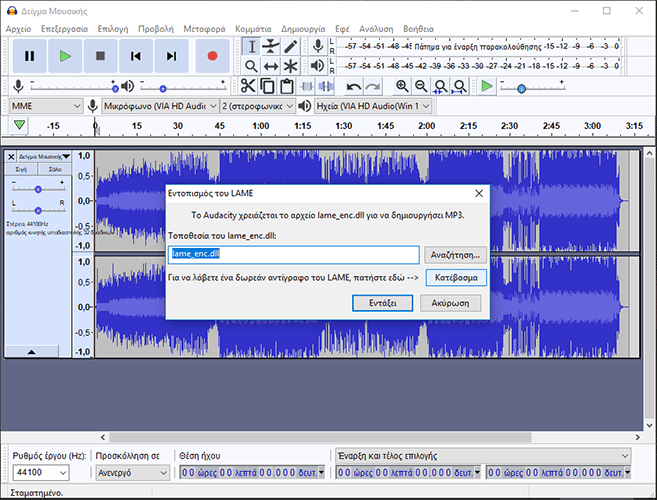
Task: Click the Stop transport button
Action: click(100, 56)
